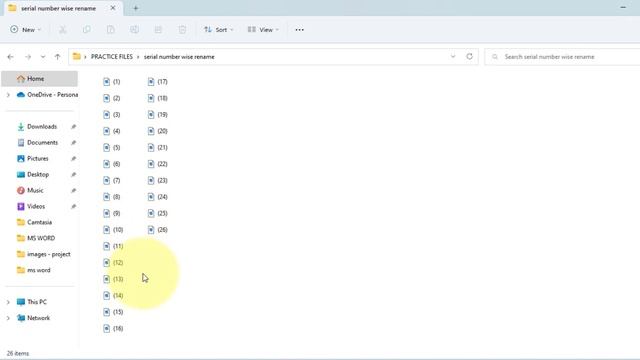Click the document icon of file (25)
The height and width of the screenshot is (360, 640).
coord(151,213)
